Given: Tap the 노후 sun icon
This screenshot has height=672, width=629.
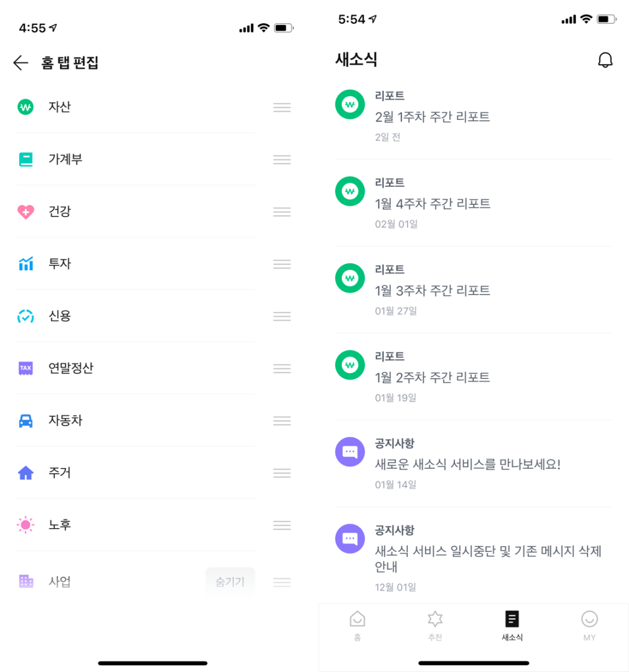Looking at the screenshot, I should pos(26,525).
